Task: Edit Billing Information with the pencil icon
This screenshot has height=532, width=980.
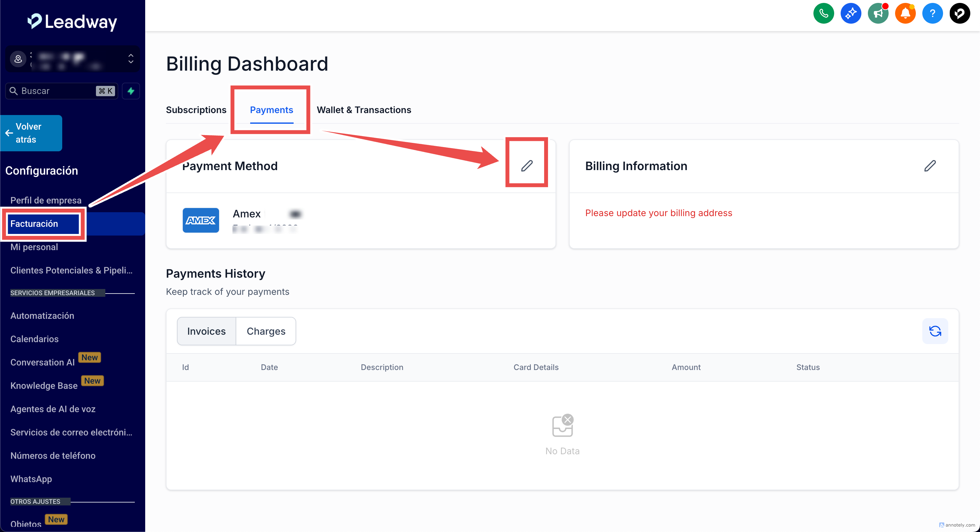Action: [x=930, y=166]
